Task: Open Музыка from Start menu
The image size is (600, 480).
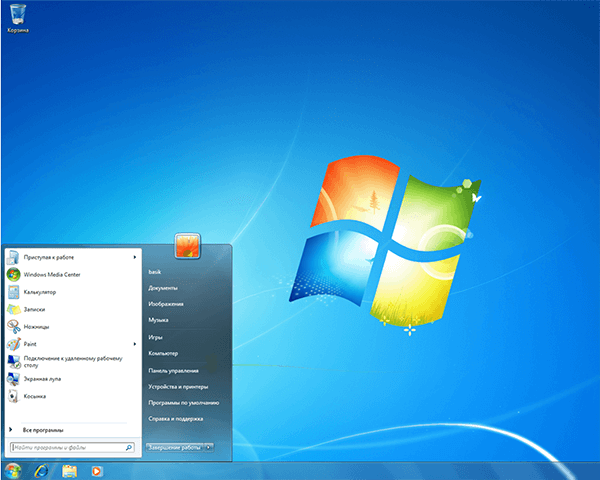Action: click(x=158, y=320)
